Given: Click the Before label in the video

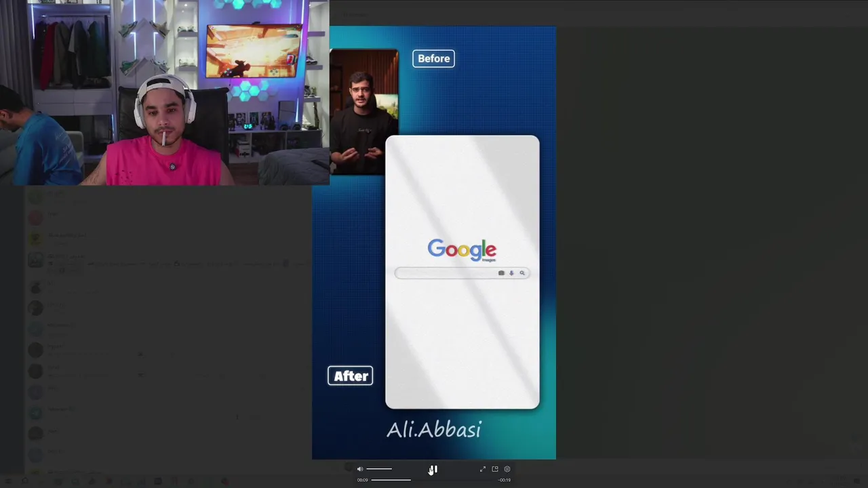Looking at the screenshot, I should (434, 58).
